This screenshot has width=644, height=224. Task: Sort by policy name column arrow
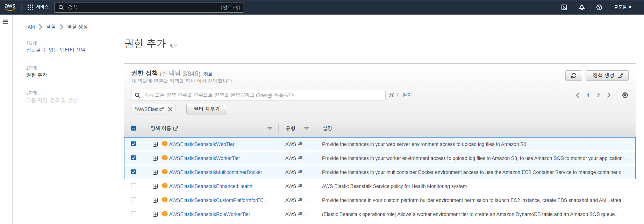coord(270,128)
